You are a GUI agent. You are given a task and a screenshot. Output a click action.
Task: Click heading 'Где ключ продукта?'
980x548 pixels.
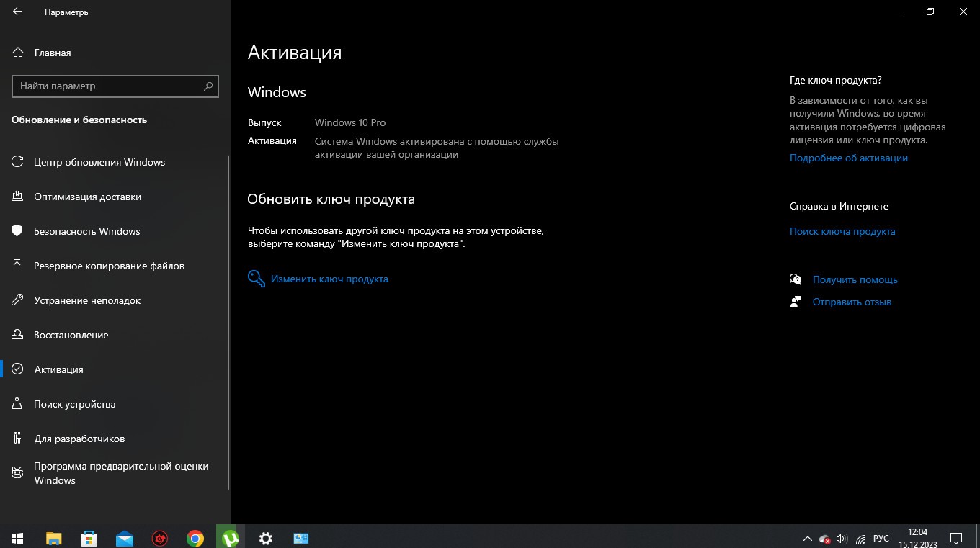[836, 80]
